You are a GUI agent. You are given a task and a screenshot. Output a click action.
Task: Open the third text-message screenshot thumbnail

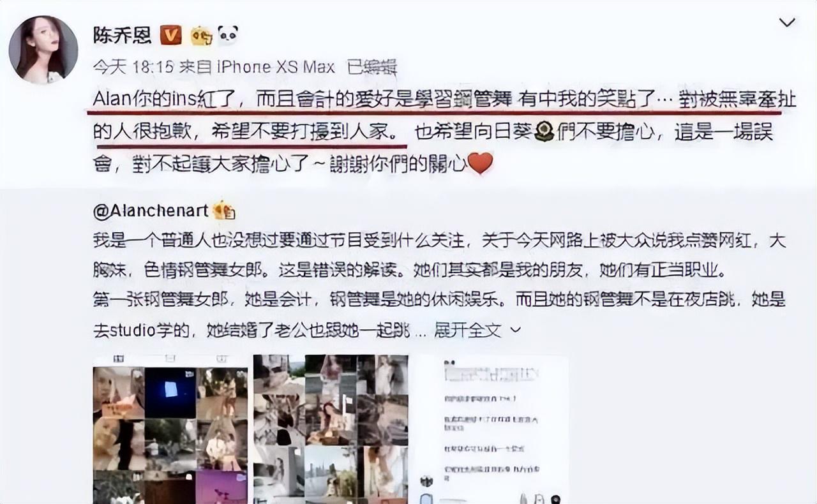(x=491, y=429)
